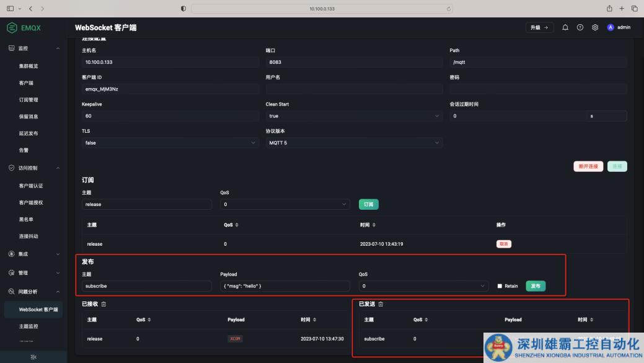Open the settings gear icon in header
The width and height of the screenshot is (644, 363).
pyautogui.click(x=595, y=27)
